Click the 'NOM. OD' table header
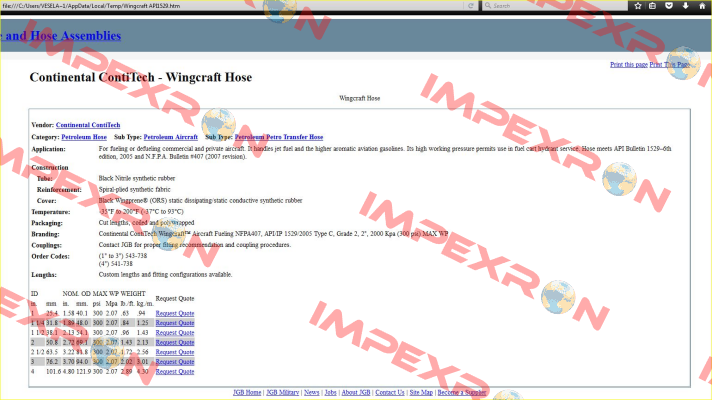 pos(76,294)
